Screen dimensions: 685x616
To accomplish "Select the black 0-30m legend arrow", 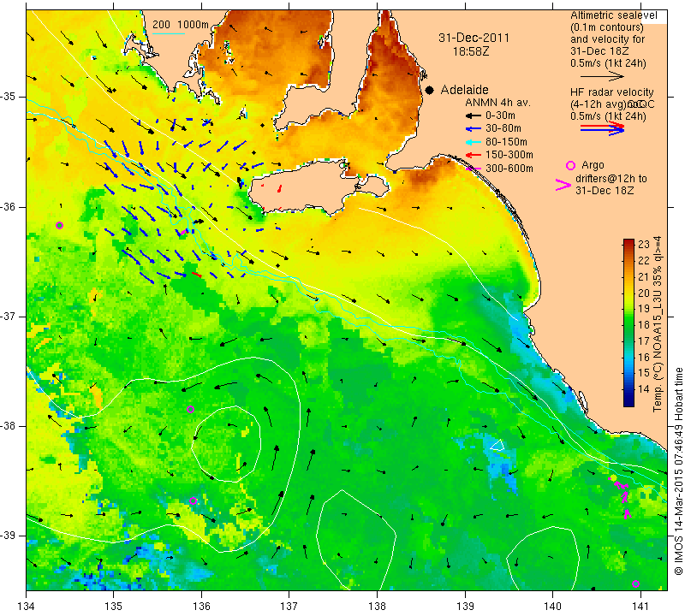I will point(473,115).
